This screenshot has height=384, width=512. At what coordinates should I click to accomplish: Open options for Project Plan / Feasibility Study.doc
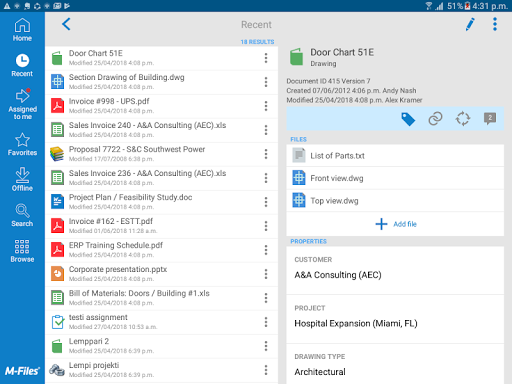(x=266, y=202)
